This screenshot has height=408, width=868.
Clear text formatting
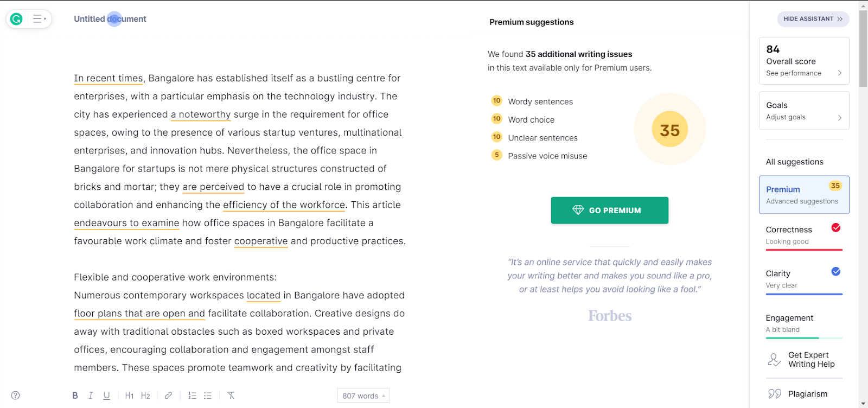tap(231, 396)
